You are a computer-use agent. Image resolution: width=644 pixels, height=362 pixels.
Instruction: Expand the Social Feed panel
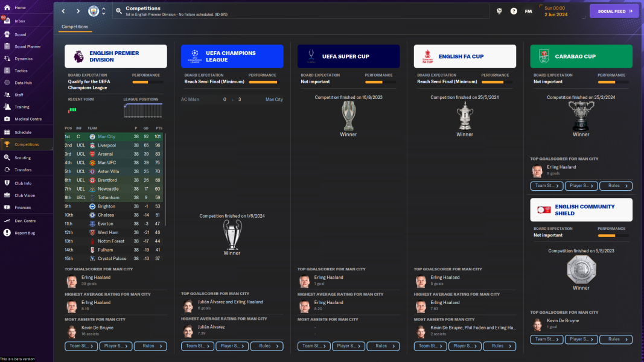[x=614, y=11]
